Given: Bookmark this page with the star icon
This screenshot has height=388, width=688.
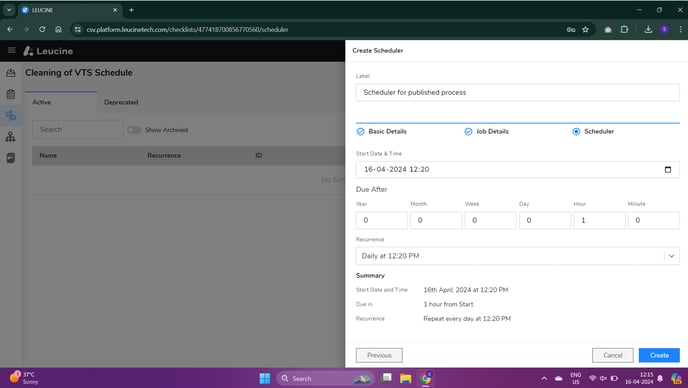Looking at the screenshot, I should coord(585,29).
